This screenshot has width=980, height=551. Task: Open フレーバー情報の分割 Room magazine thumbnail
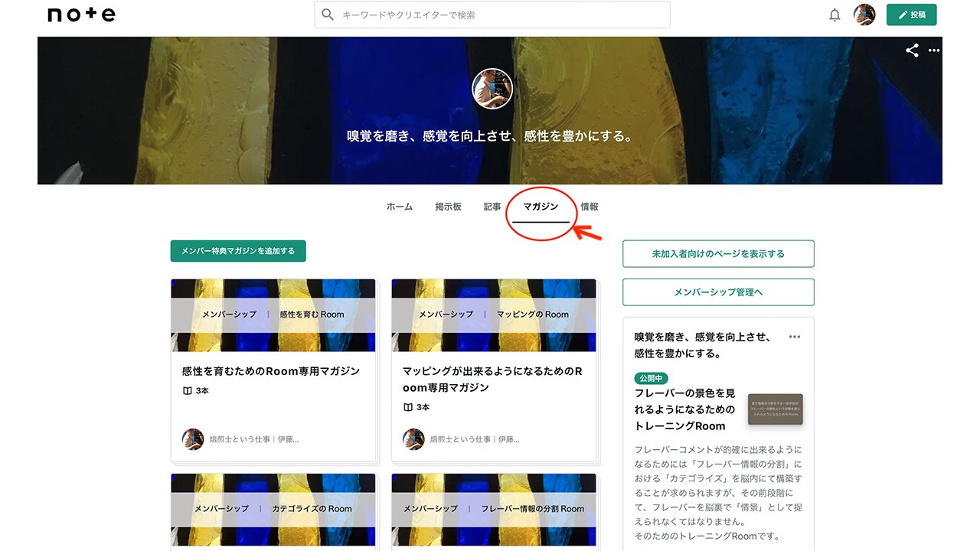click(494, 510)
